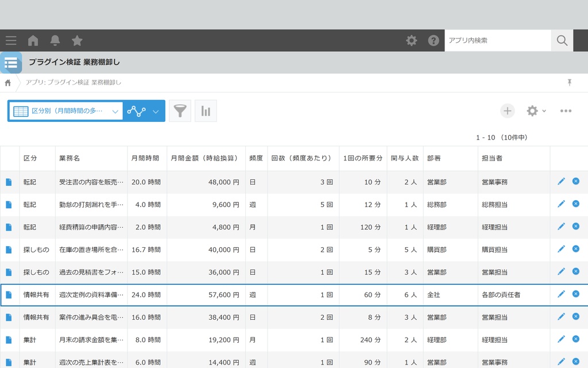Open the hamburger navigation menu
This screenshot has width=588, height=368.
(11, 41)
